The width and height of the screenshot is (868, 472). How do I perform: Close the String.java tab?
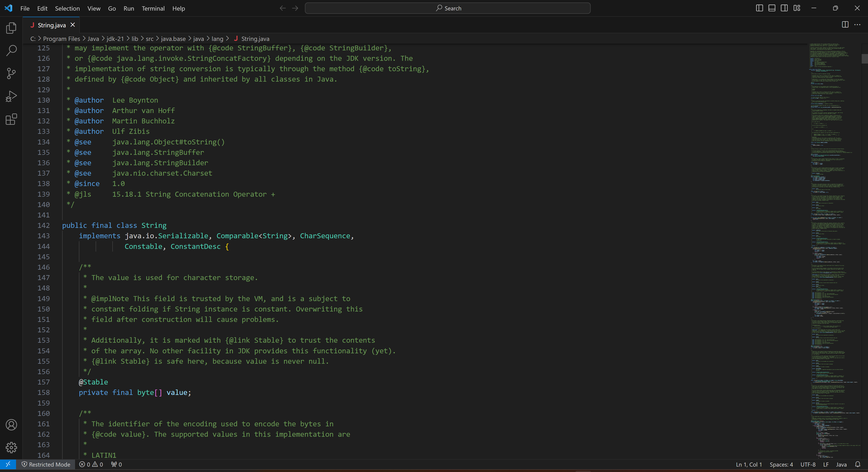click(72, 25)
